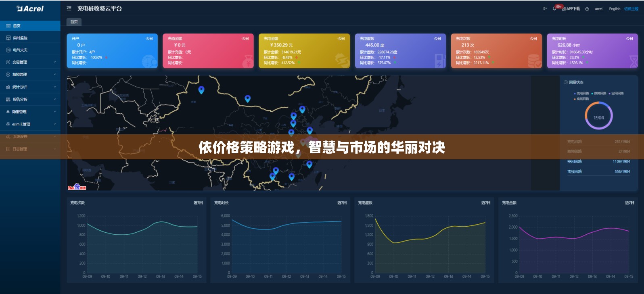Click the help question-mark icon in header
The image size is (644, 294).
[x=587, y=9]
